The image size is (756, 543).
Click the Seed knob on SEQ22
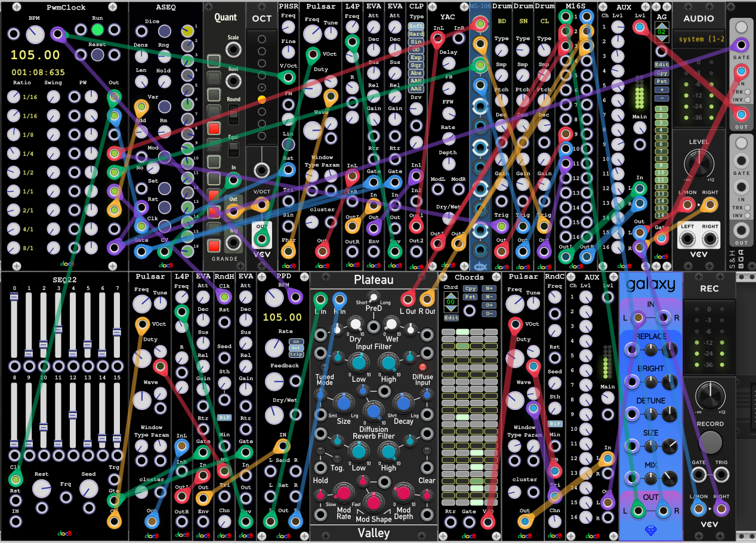point(89,489)
